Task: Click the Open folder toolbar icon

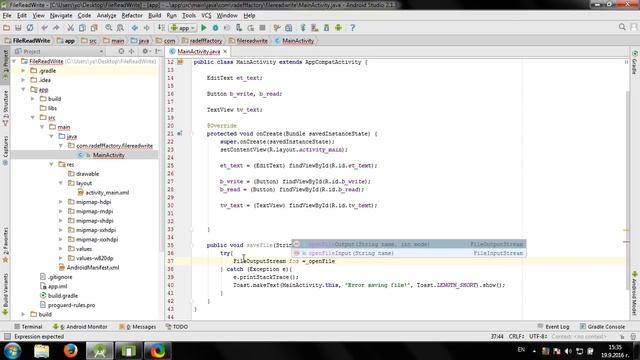Action: coord(7,28)
